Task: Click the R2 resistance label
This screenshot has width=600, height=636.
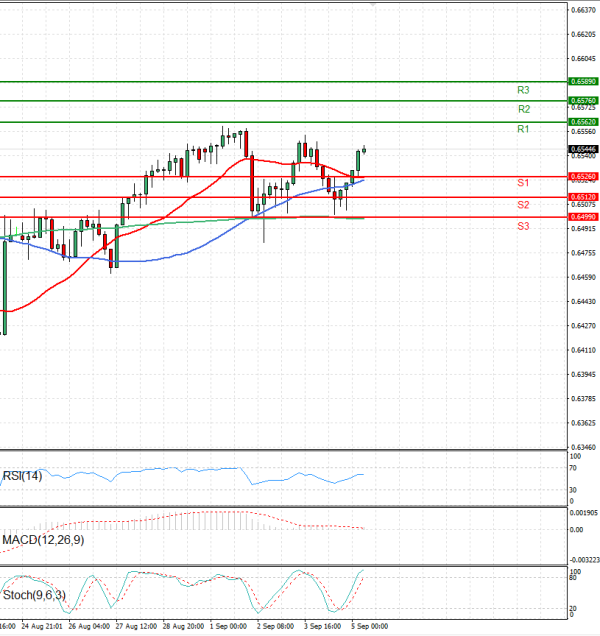Action: pos(523,109)
